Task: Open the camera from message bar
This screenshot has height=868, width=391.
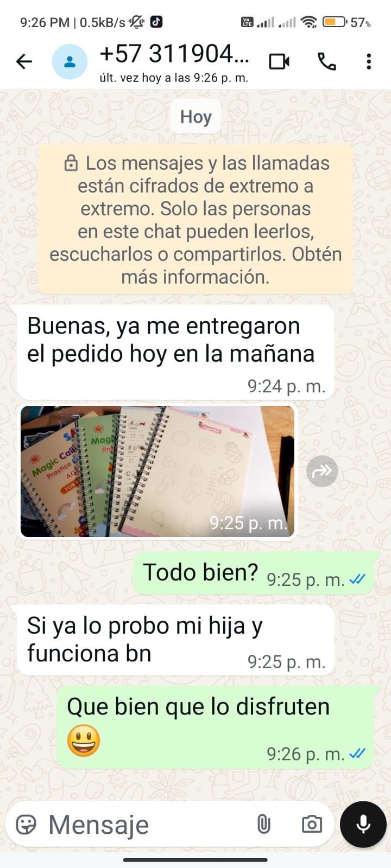Action: click(x=312, y=825)
